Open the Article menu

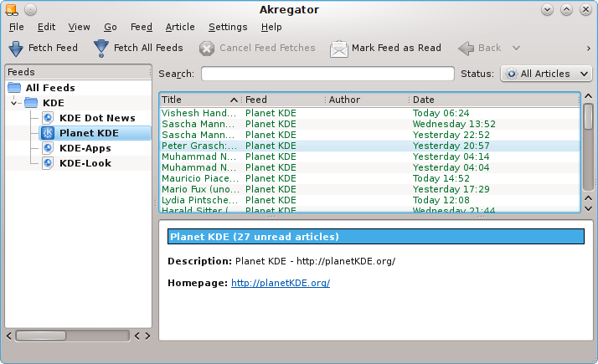click(x=179, y=27)
